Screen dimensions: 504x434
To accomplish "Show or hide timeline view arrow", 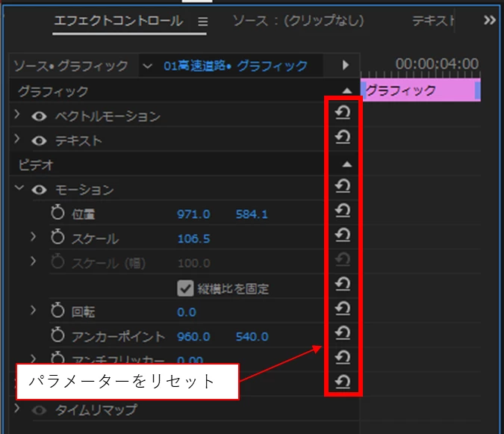I will click(x=346, y=65).
